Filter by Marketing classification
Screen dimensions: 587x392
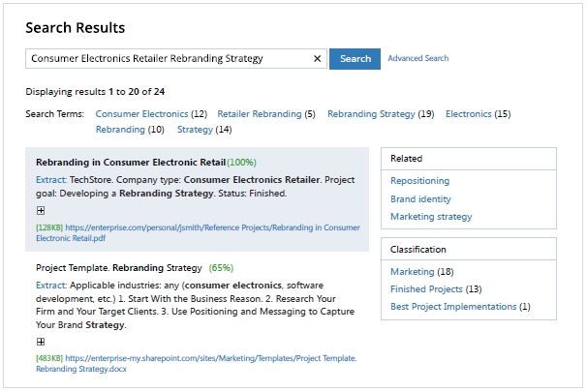pos(412,272)
